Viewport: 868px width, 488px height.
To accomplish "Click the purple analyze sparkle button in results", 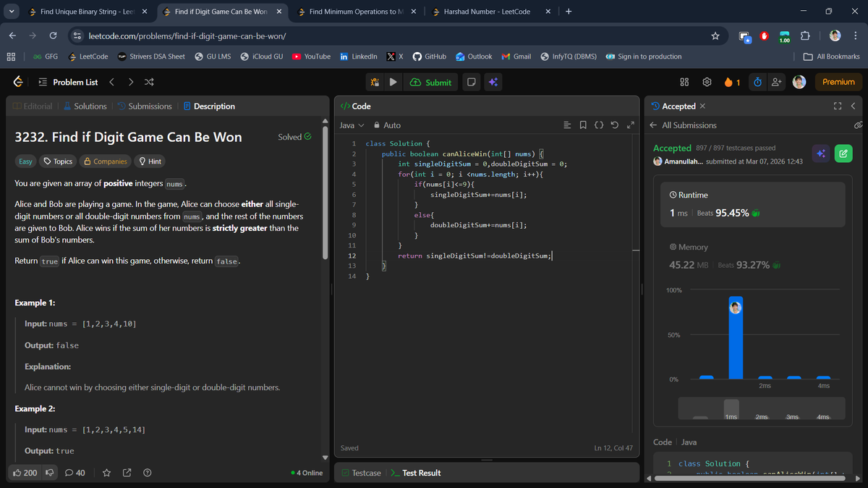I will click(x=820, y=153).
